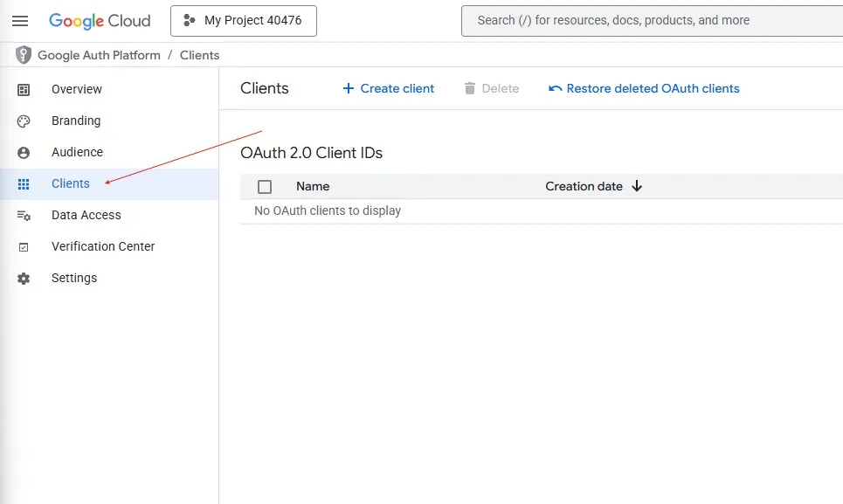Click Create client button
Image resolution: width=843 pixels, height=504 pixels.
click(388, 88)
